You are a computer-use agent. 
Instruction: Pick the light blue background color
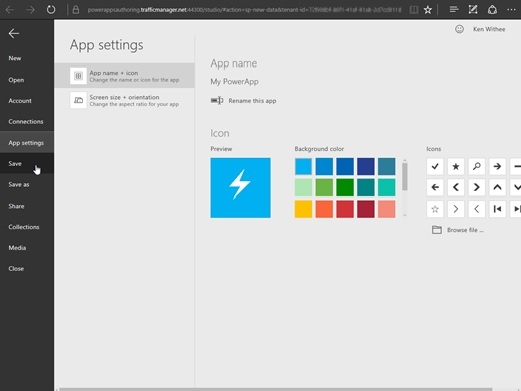[303, 166]
